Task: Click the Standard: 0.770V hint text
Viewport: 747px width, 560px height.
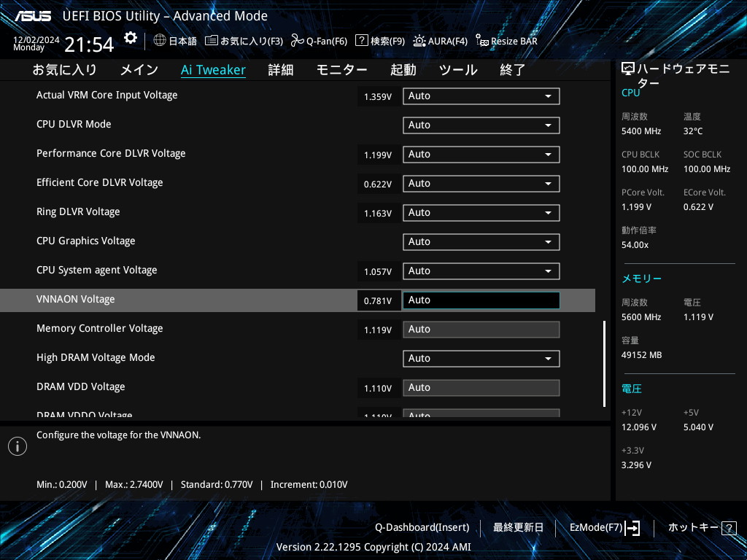Action: tap(217, 485)
